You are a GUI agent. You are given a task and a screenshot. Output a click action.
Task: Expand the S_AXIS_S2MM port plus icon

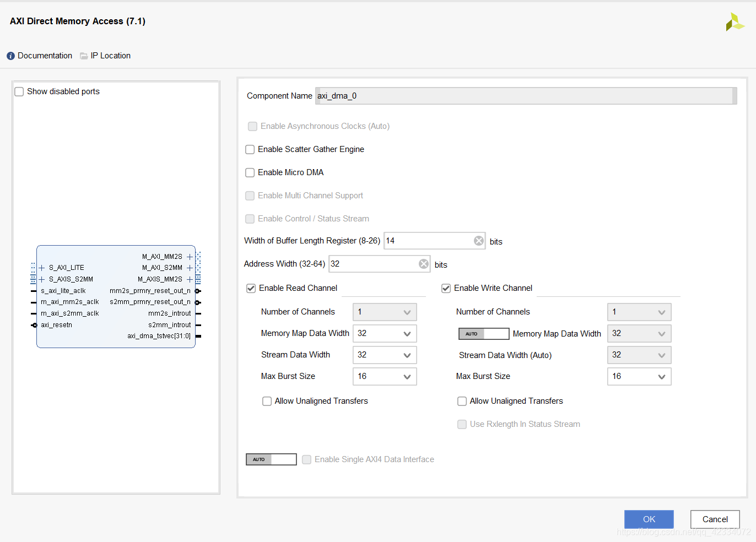(42, 279)
